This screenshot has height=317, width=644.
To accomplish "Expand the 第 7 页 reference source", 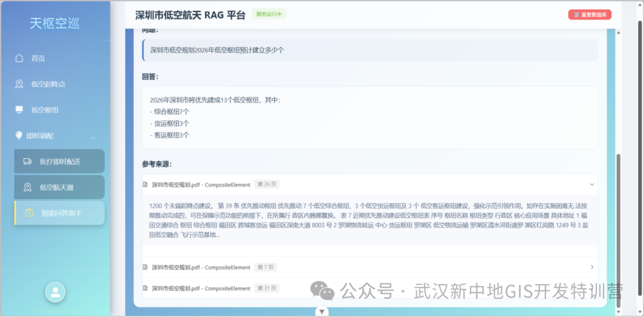I will tap(592, 267).
